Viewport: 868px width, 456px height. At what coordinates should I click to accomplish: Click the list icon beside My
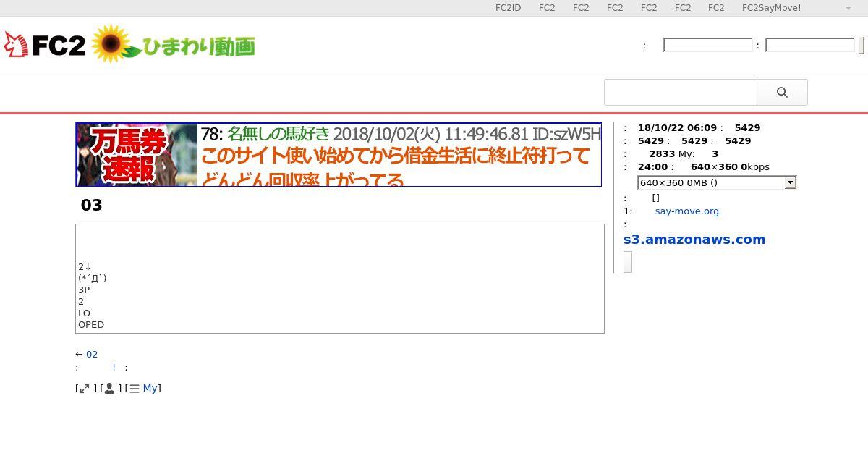pyautogui.click(x=135, y=389)
